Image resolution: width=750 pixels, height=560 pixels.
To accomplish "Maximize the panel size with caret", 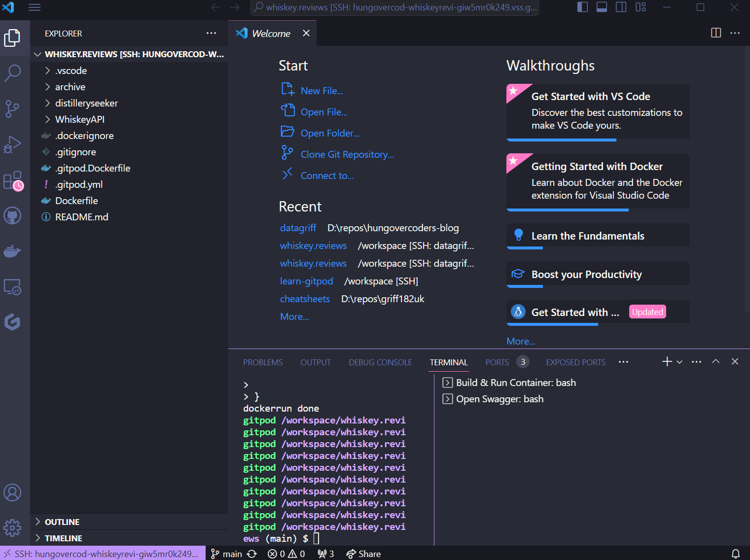I will (x=715, y=361).
